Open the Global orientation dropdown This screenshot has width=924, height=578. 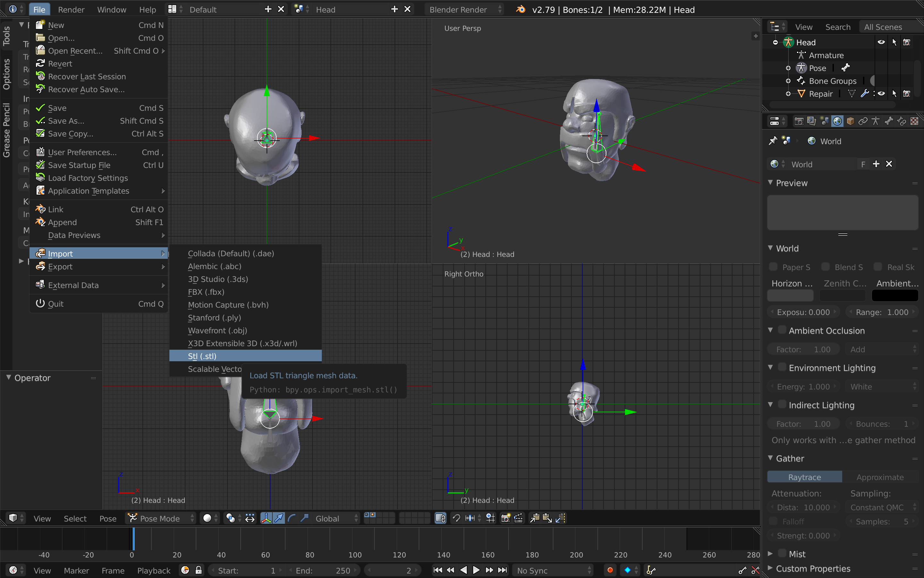click(x=336, y=518)
